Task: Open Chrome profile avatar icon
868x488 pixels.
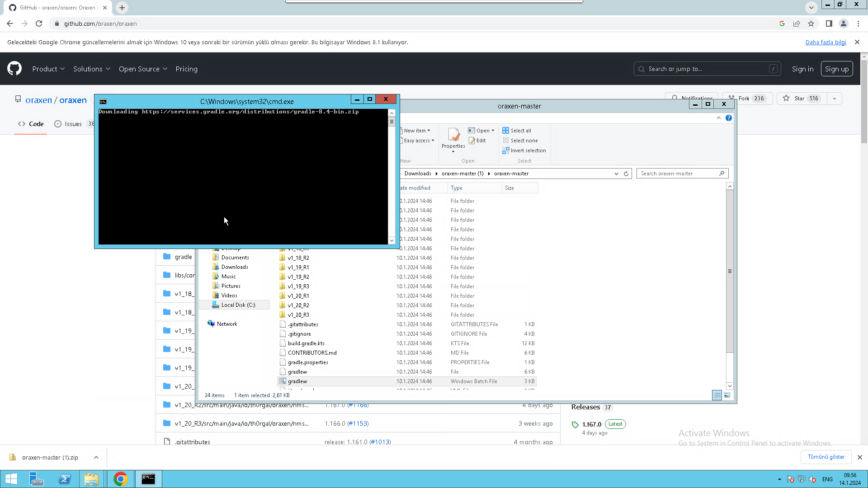Action: pyautogui.click(x=844, y=23)
